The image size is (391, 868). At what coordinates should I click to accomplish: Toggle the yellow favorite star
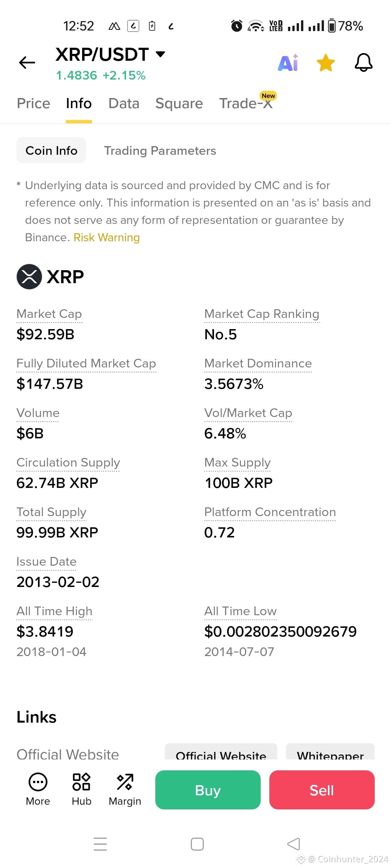pyautogui.click(x=326, y=63)
